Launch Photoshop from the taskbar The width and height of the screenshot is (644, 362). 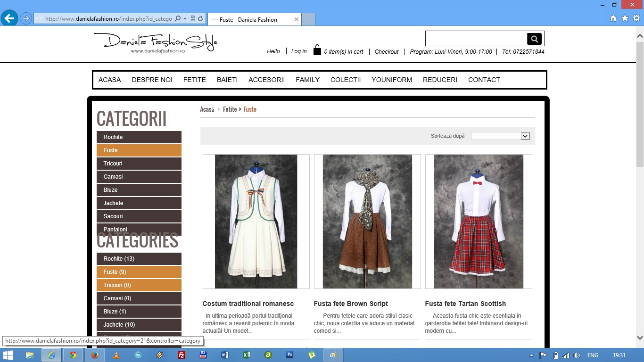pyautogui.click(x=290, y=355)
